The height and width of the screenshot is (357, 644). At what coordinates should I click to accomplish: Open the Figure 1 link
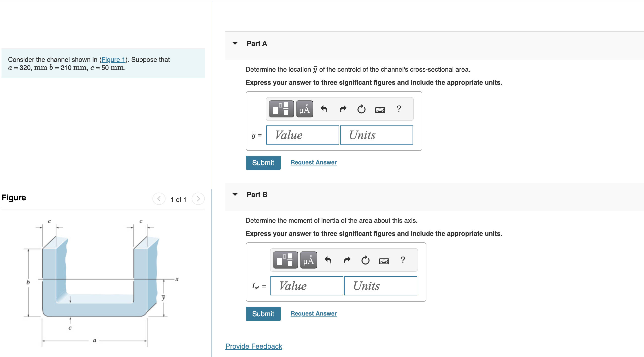coord(113,60)
